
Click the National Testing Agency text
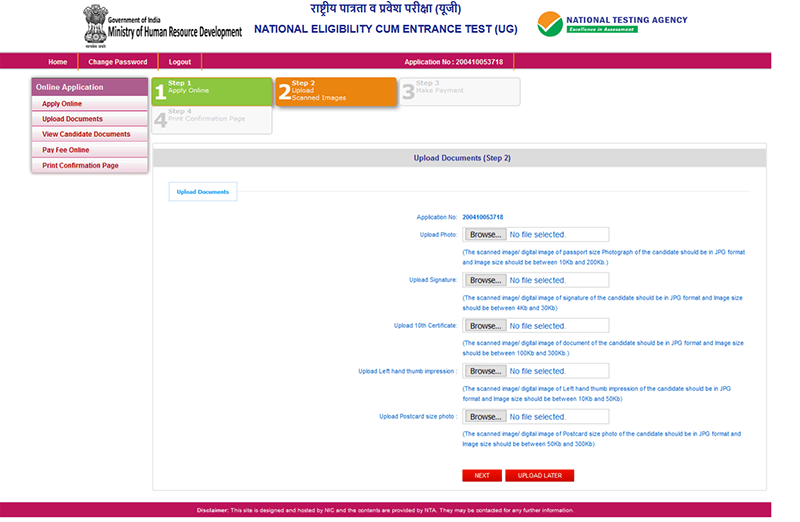click(627, 20)
